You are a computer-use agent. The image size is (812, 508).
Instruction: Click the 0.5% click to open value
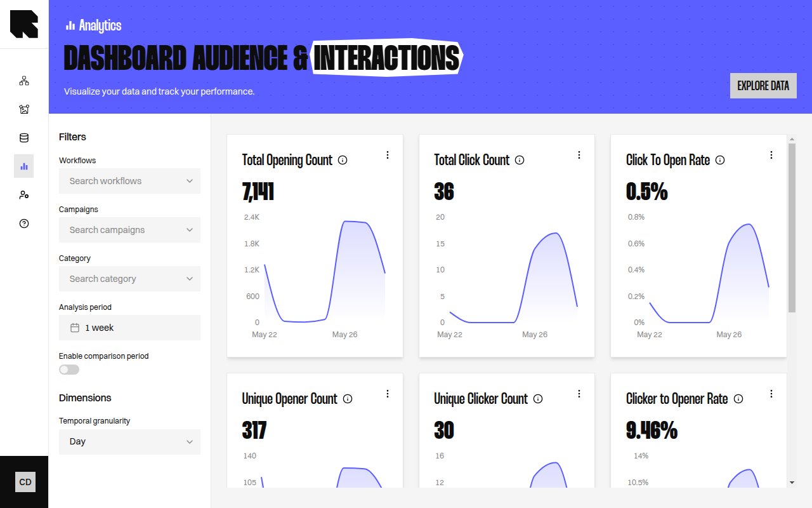pos(647,192)
